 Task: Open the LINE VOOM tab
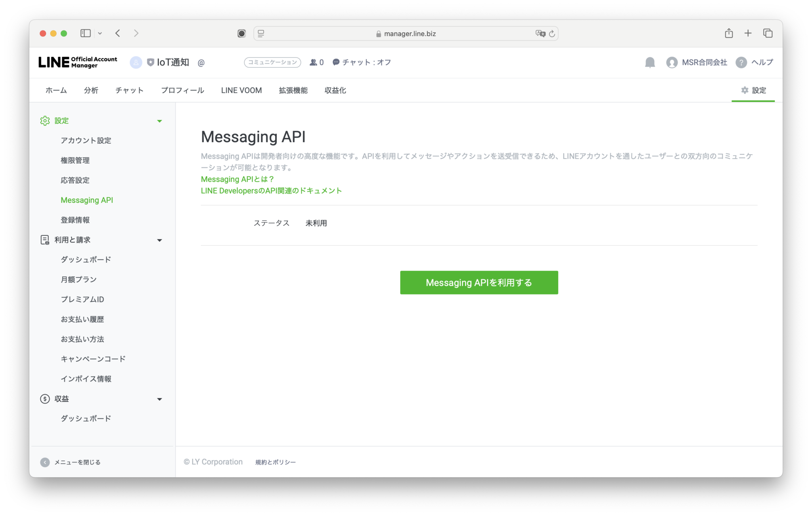click(241, 90)
